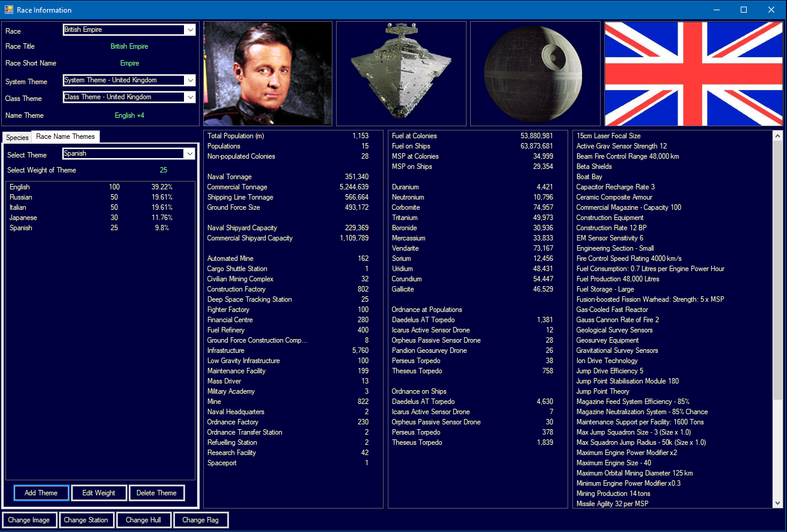This screenshot has height=532, width=787.
Task: Select the Japanese theme row
Action: (x=100, y=218)
